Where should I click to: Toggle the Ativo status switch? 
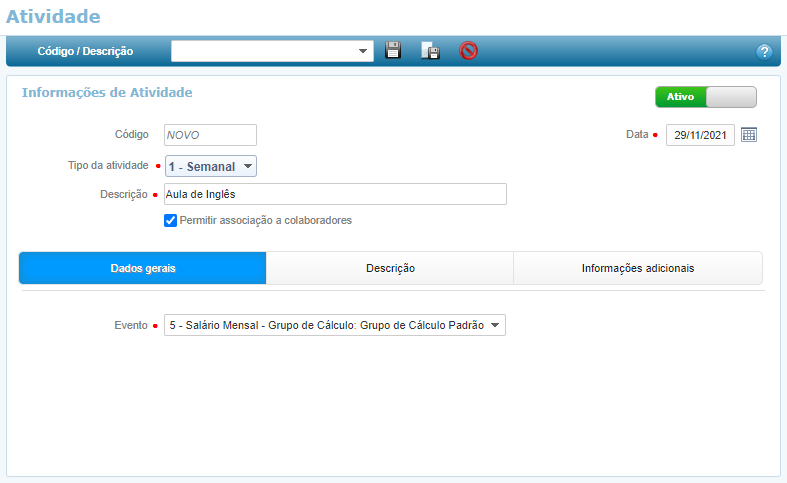(x=706, y=97)
